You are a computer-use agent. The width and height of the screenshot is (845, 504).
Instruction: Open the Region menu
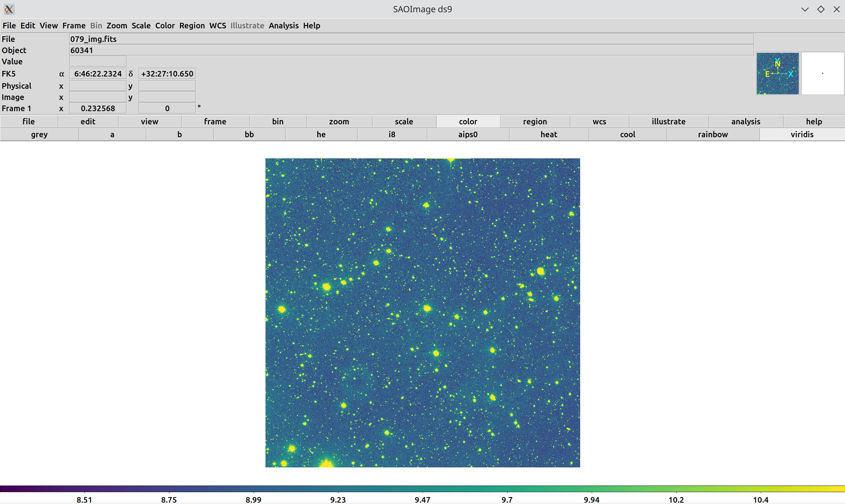click(192, 25)
